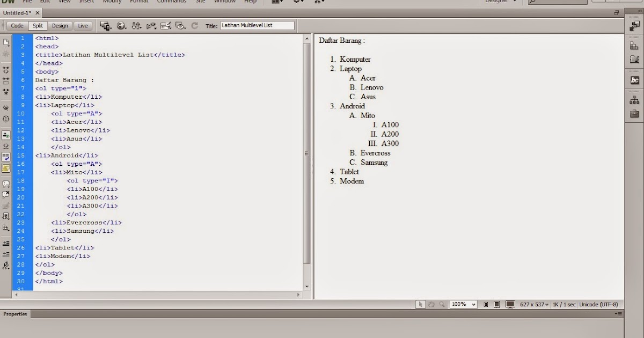Screen dimensions: 644x338
Task: Open the CSS Styles panel icon
Action: point(634,47)
